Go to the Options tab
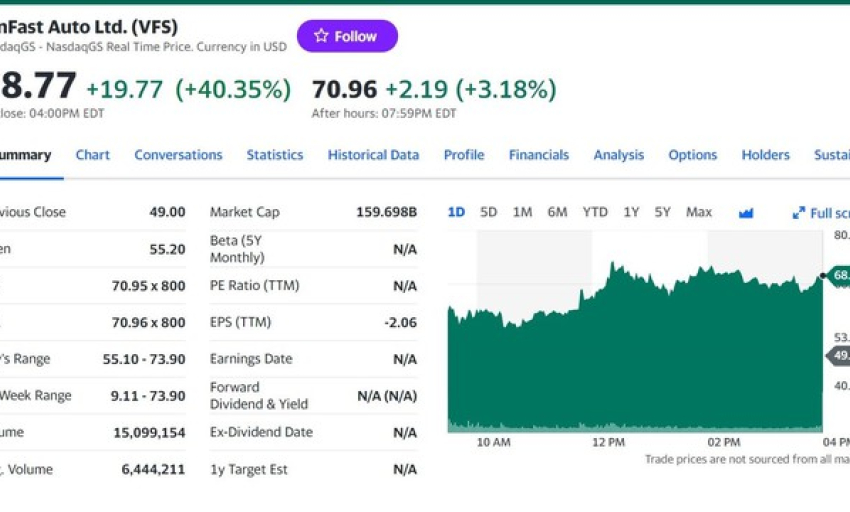The height and width of the screenshot is (512, 850). tap(693, 155)
